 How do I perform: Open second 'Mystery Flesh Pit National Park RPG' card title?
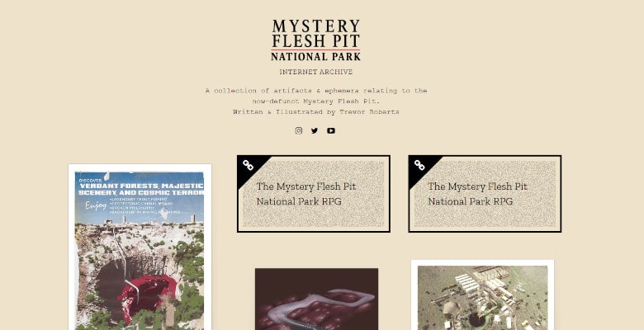click(478, 194)
